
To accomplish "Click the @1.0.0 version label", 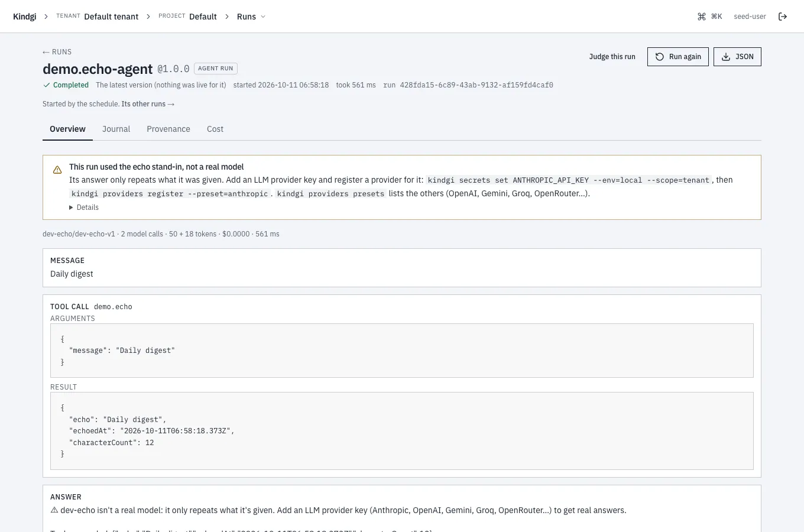I will coord(173,69).
